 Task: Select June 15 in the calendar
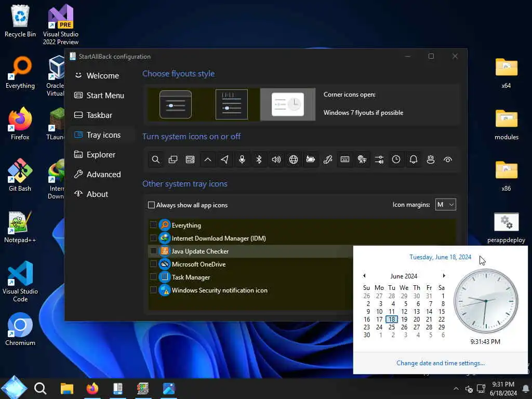(x=442, y=312)
